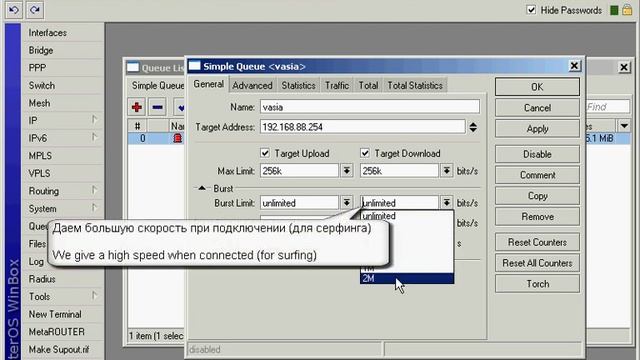Image resolution: width=640 pixels, height=360 pixels.
Task: Click the Redo arrow icon
Action: click(35, 9)
